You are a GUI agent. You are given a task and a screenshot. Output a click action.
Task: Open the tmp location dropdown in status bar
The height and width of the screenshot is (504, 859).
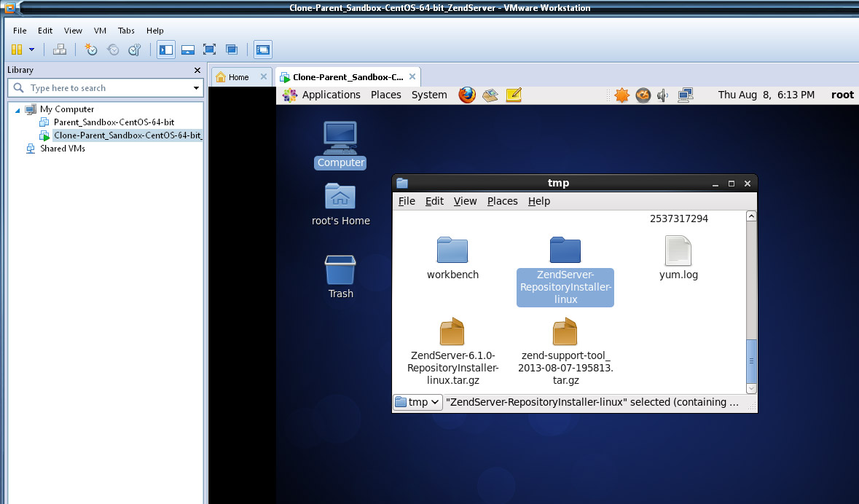[417, 402]
